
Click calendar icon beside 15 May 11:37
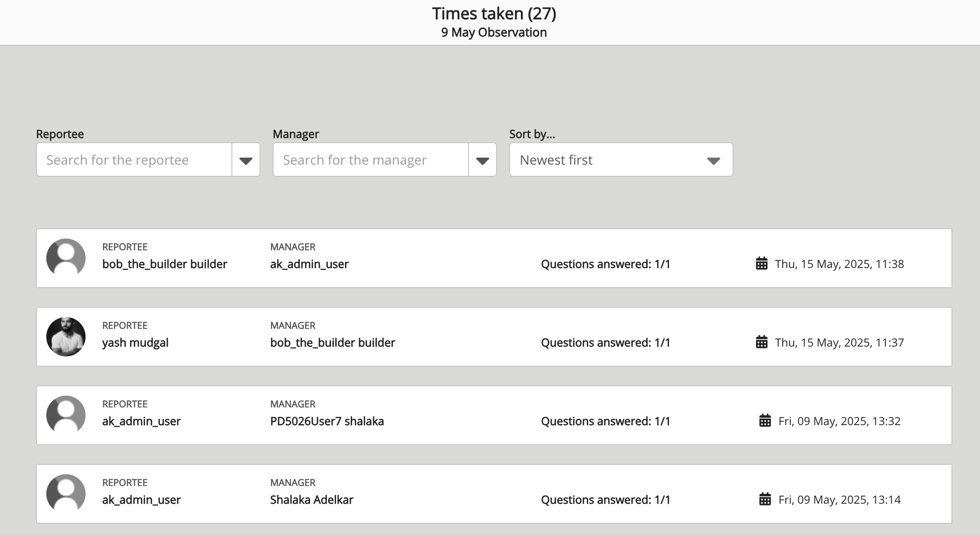762,342
